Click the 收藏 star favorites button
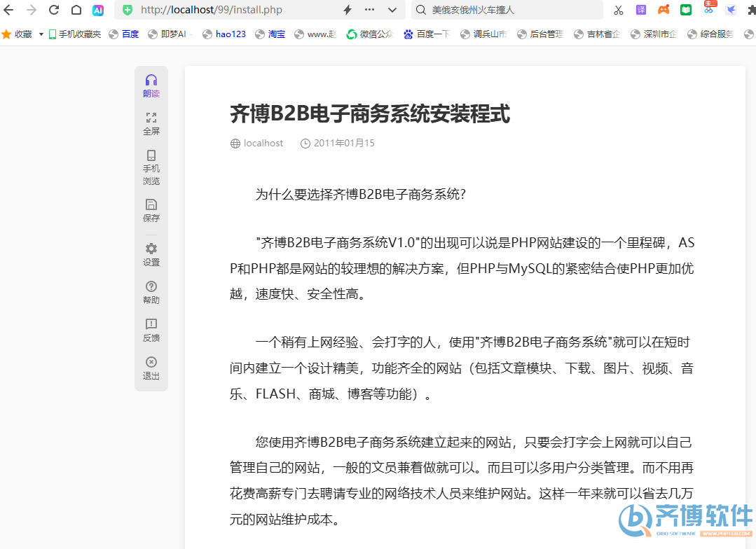This screenshot has height=549, width=756. point(16,34)
